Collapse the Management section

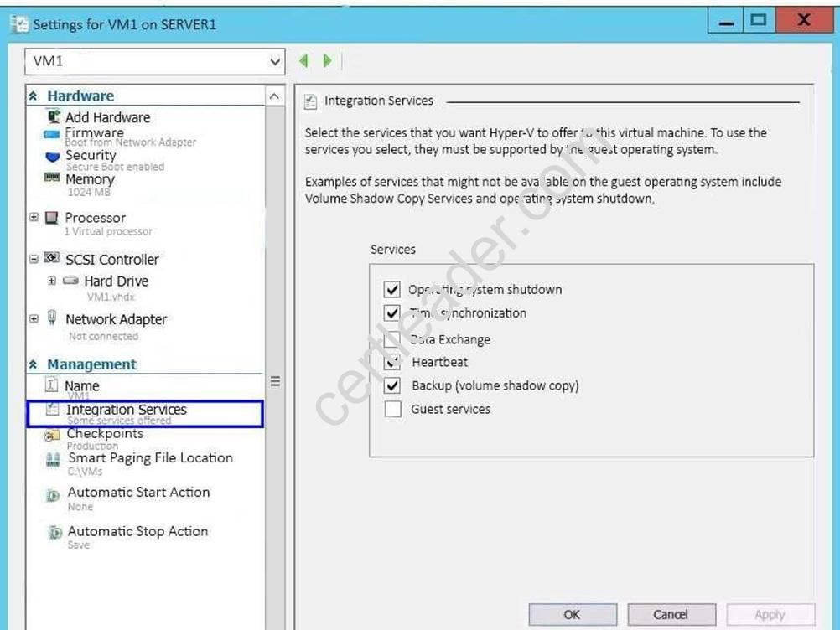pos(34,364)
